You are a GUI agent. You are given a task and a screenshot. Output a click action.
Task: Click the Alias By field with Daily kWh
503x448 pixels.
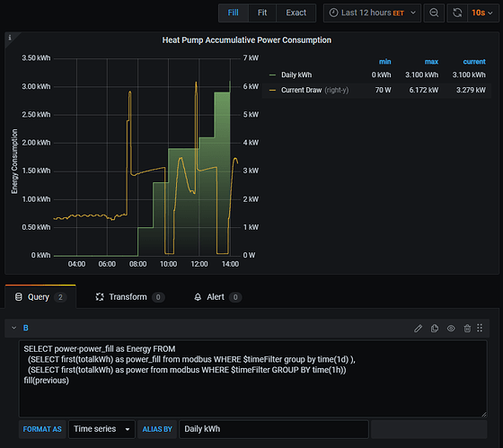coord(274,429)
